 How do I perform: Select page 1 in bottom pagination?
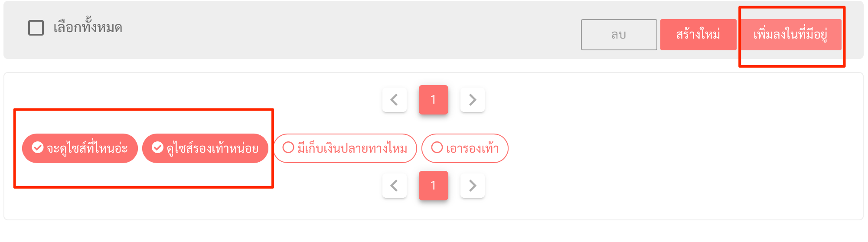(433, 186)
